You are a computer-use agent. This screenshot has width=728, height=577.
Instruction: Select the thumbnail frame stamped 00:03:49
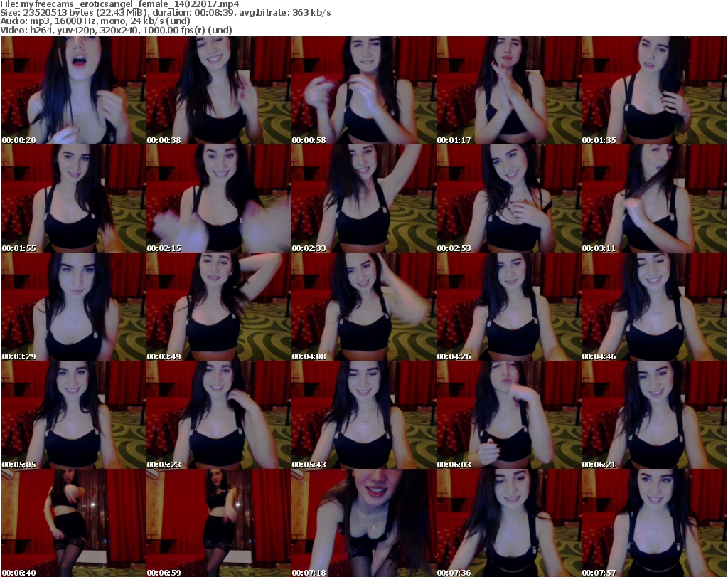pos(219,307)
